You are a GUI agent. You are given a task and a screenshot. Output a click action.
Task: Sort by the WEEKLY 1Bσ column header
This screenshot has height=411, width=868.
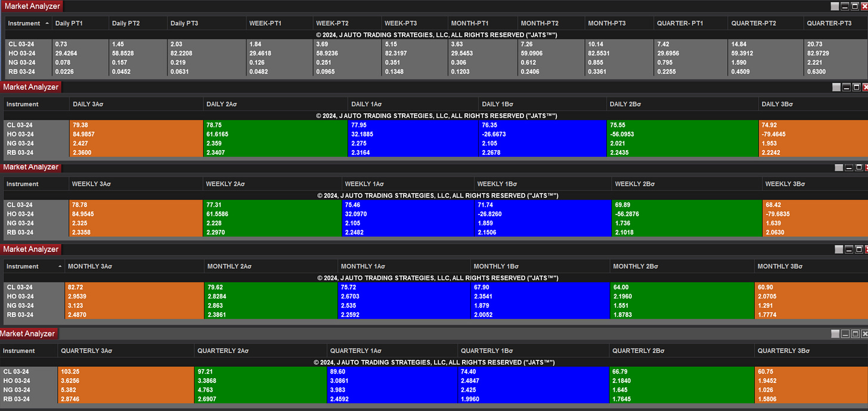click(x=543, y=184)
